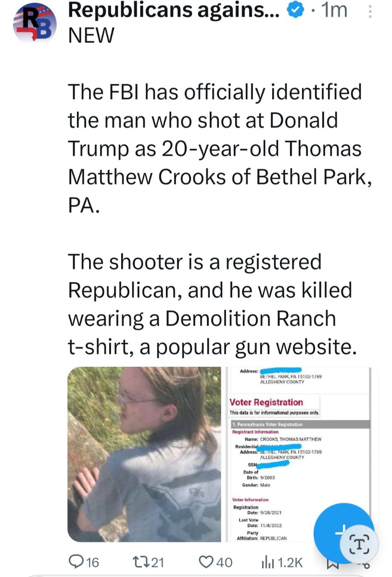Image resolution: width=392 pixels, height=577 pixels.
Task: Open the left photo of the person
Action: [x=144, y=454]
